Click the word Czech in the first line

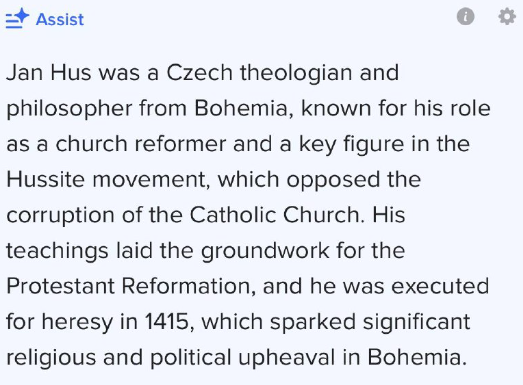click(199, 72)
